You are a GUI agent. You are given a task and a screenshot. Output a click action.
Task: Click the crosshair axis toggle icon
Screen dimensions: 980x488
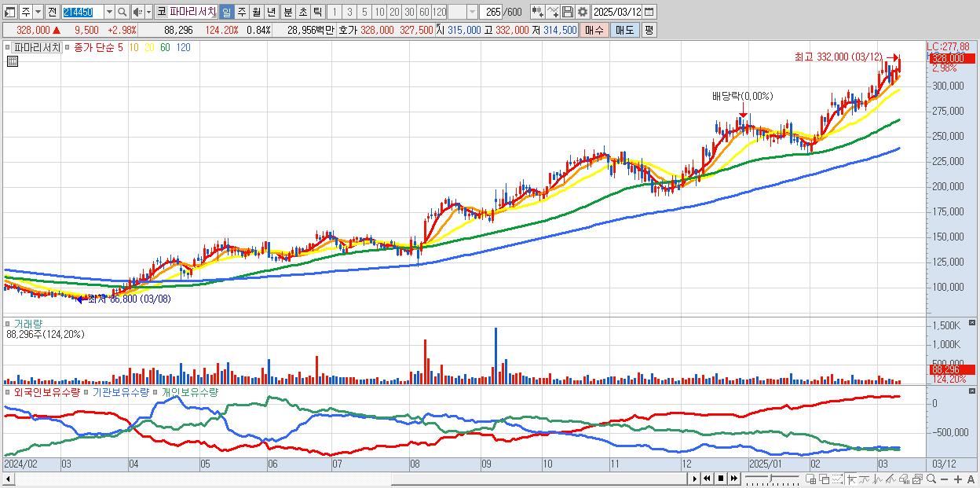(x=851, y=479)
